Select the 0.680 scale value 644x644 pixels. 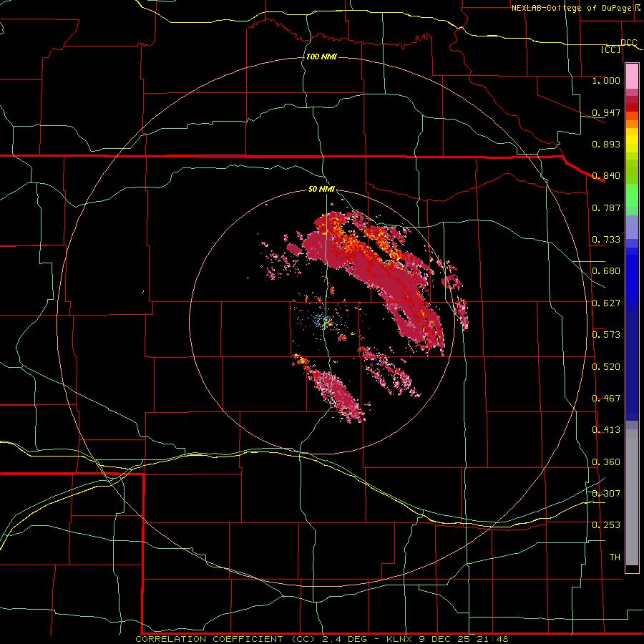click(x=606, y=271)
